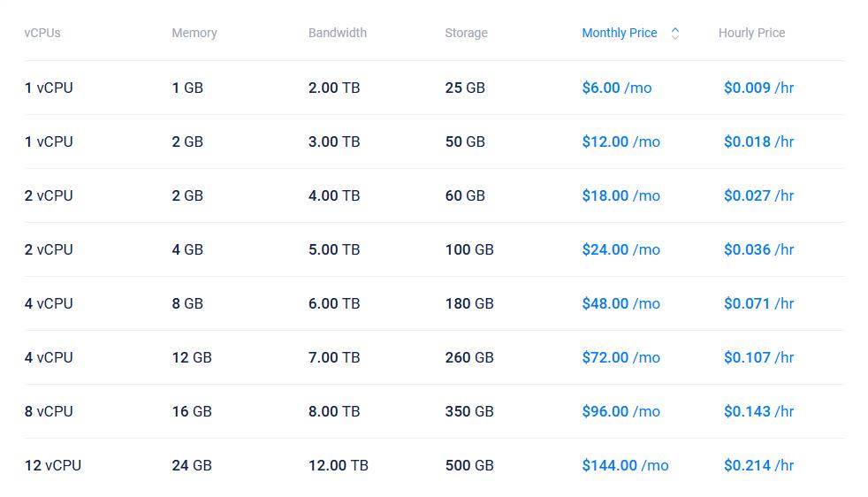Click the $72.00 /mo price link

(621, 357)
